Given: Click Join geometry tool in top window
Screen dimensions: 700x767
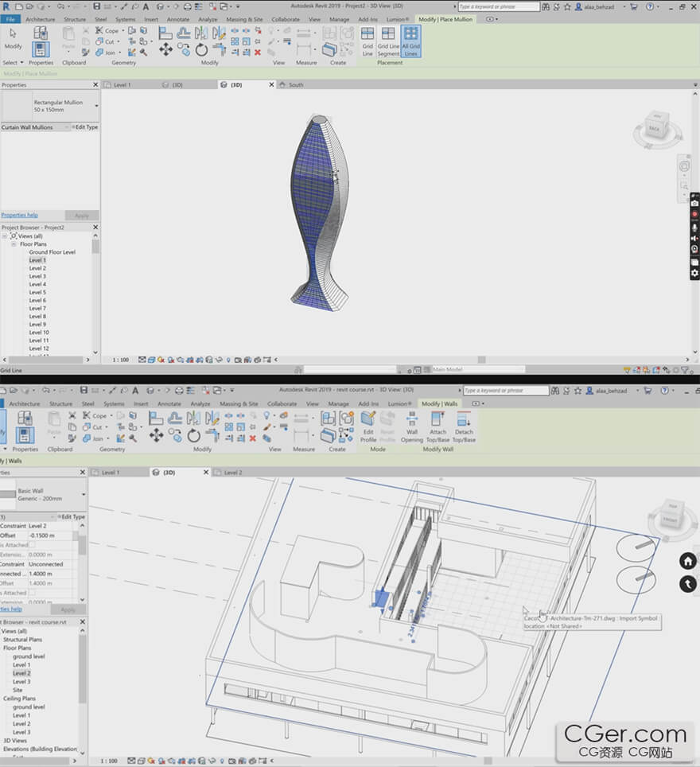Looking at the screenshot, I should tap(105, 53).
